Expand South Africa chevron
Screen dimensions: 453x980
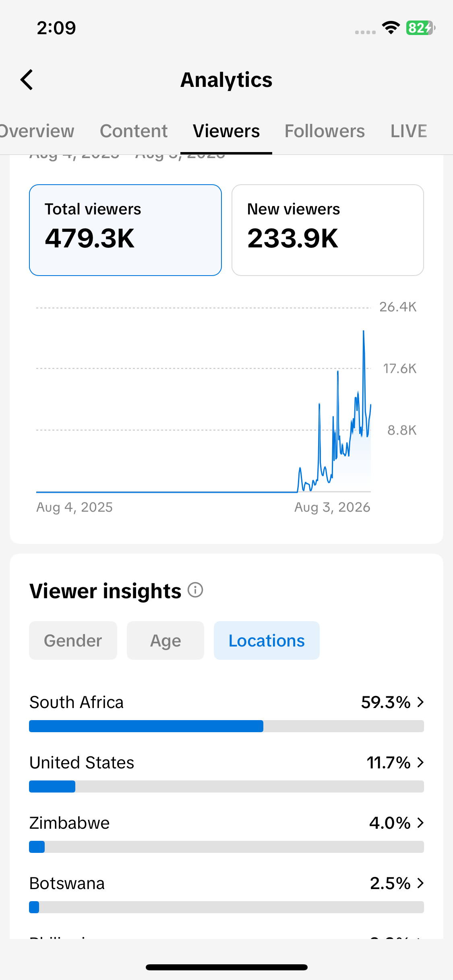tap(420, 702)
